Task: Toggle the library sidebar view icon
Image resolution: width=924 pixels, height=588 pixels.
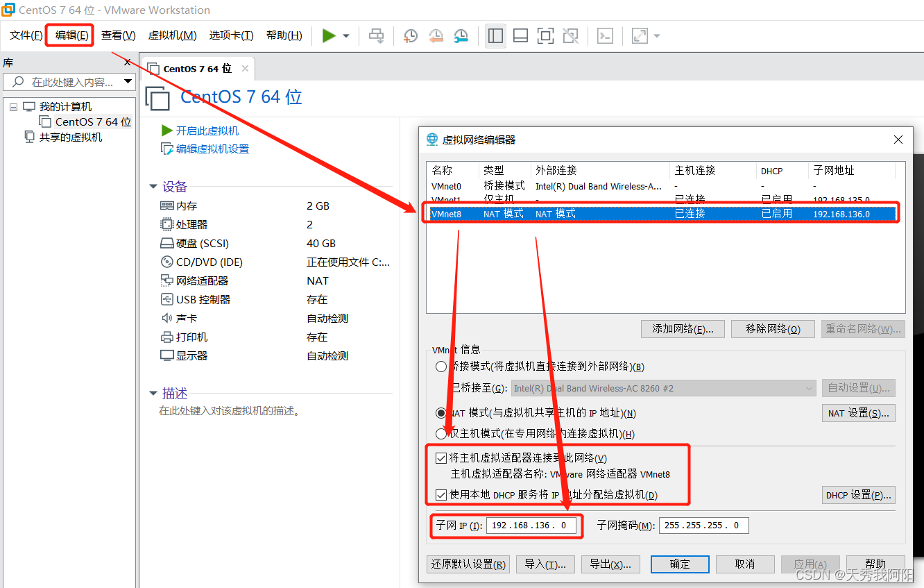Action: point(495,35)
